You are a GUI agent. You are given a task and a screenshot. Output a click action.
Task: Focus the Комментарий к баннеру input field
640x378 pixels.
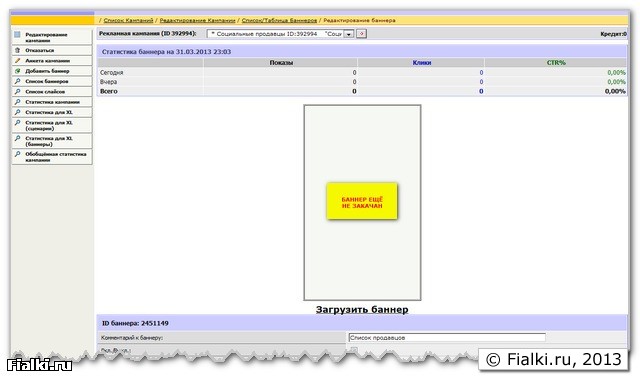447,338
